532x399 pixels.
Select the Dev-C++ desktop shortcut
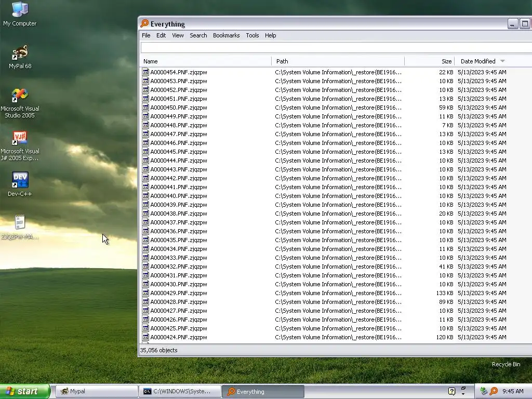click(x=20, y=184)
